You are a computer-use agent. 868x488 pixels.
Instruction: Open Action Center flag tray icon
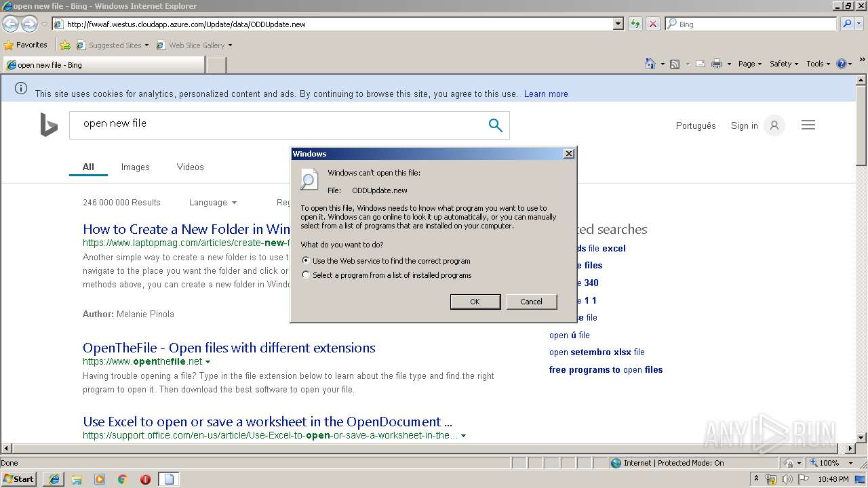(804, 479)
